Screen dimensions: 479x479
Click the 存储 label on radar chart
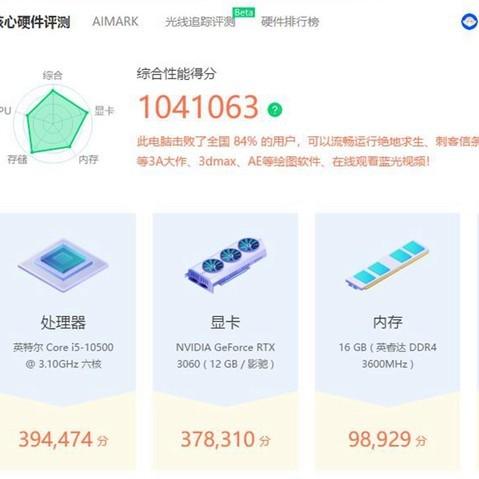pos(17,159)
